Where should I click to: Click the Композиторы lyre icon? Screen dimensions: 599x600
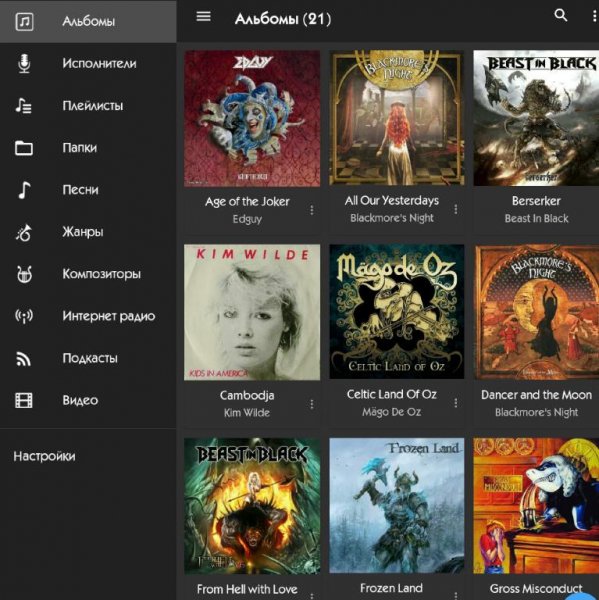24,274
